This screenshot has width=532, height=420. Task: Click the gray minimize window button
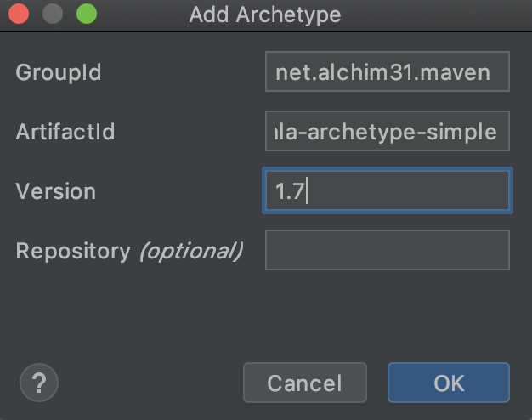pos(53,14)
